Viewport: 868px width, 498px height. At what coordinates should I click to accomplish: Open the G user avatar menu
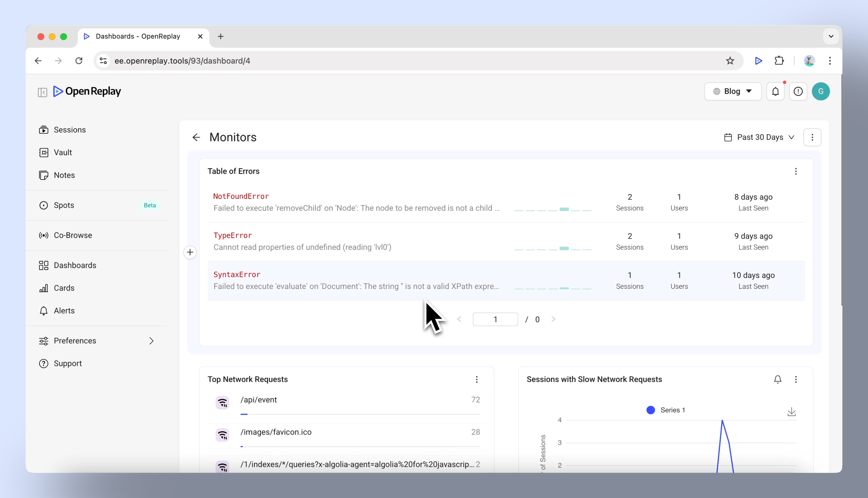pyautogui.click(x=820, y=91)
